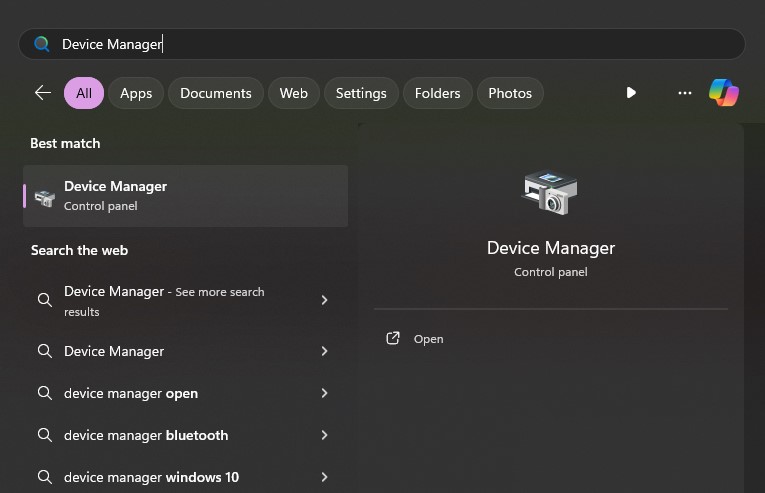The width and height of the screenshot is (765, 493).
Task: Click the search magnifier icon in search box
Action: point(42,44)
